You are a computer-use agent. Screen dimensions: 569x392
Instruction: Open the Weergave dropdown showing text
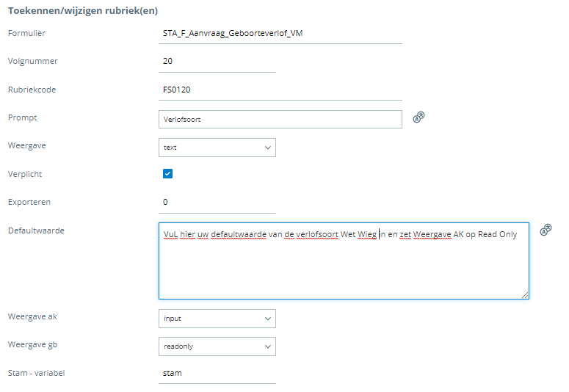(x=217, y=148)
